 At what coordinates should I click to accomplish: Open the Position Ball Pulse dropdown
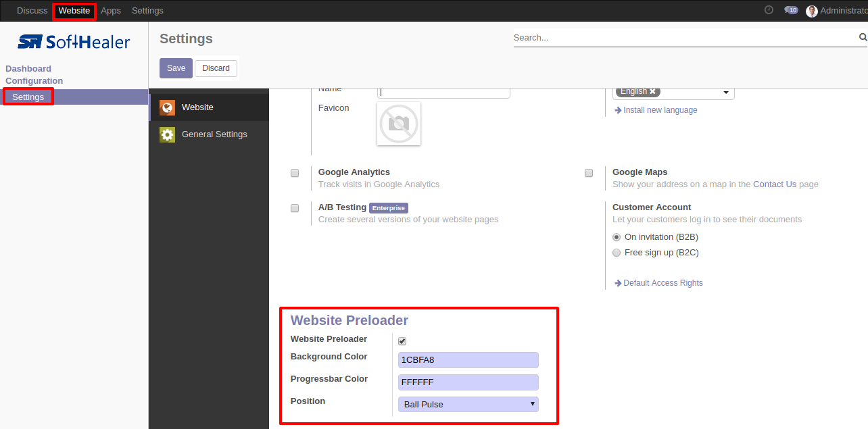tap(468, 405)
